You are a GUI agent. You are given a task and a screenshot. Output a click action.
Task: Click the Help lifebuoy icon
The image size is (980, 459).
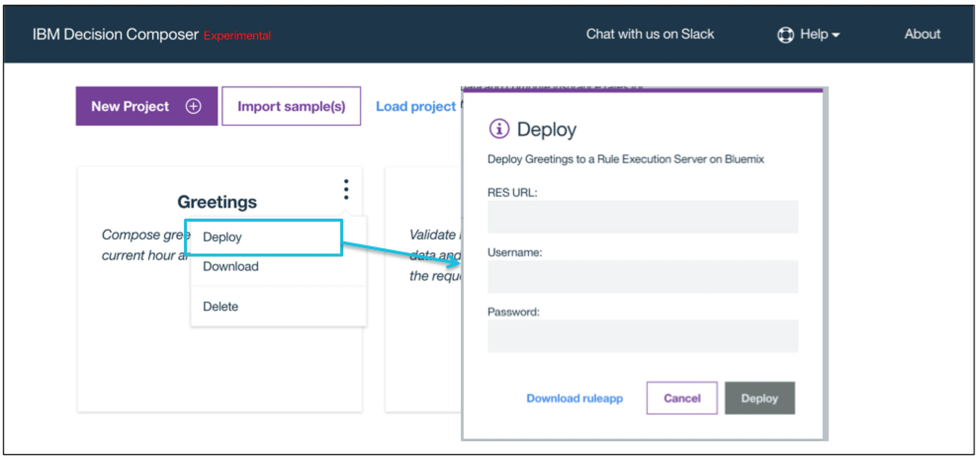tap(785, 35)
